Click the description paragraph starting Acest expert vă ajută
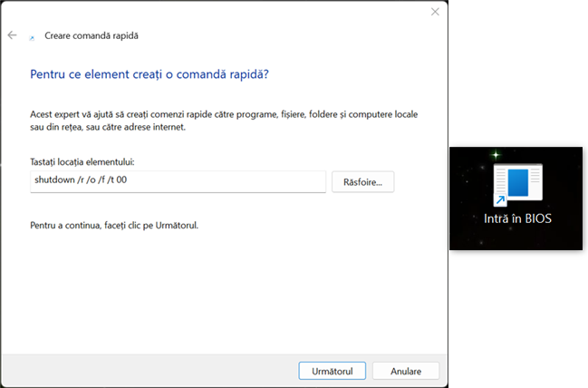The image size is (588, 388). tap(224, 121)
